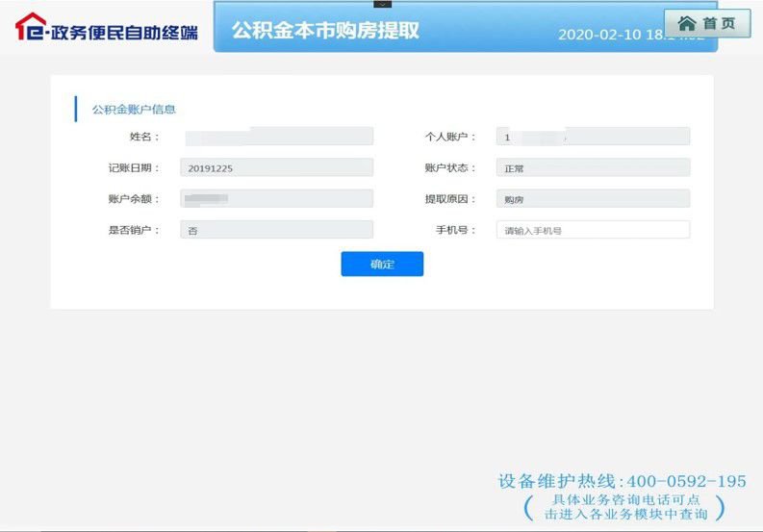Click the 设备维护热线 hotline number
The height and width of the screenshot is (532, 763).
[622, 481]
